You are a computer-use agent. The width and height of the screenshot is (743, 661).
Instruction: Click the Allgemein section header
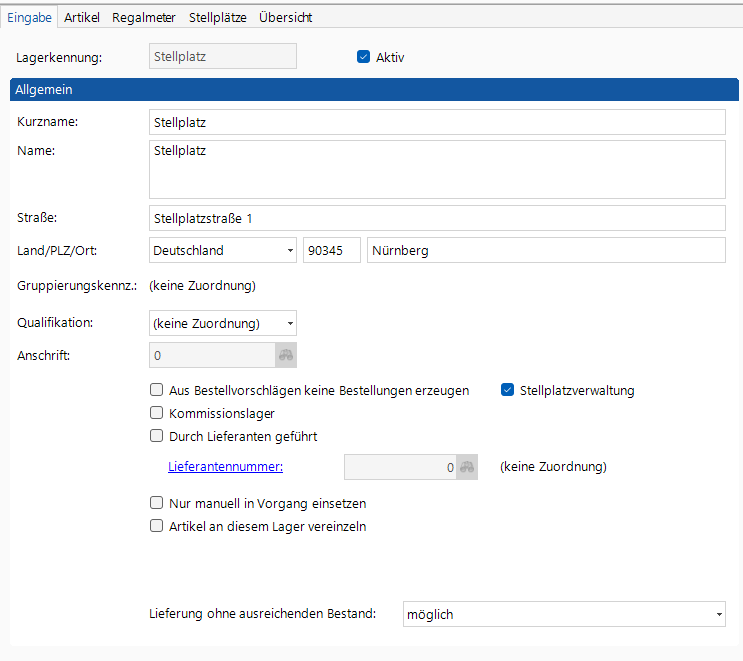[x=374, y=90]
